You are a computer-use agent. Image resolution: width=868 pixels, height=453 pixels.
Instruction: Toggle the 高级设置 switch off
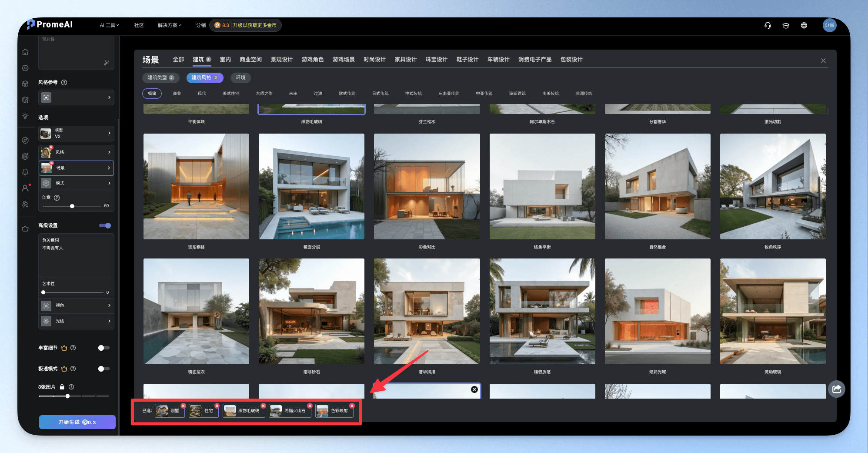coord(105,225)
